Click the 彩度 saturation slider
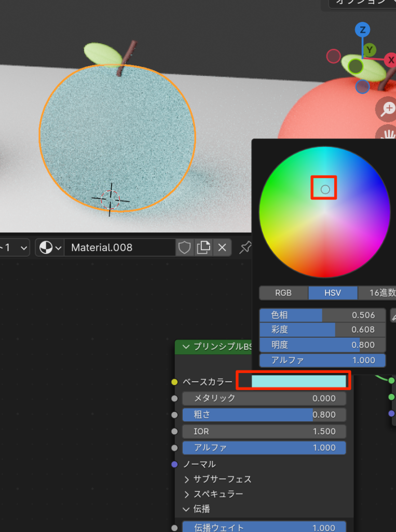This screenshot has height=532, width=396. (322, 329)
